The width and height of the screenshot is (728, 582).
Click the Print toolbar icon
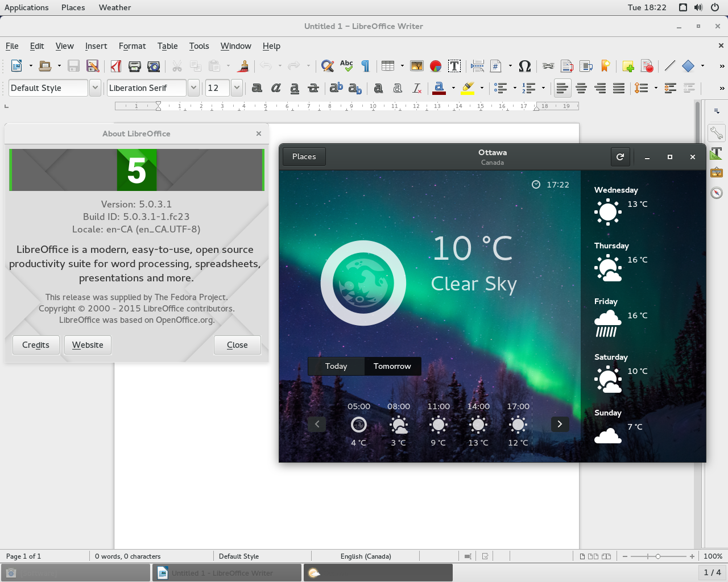pos(135,66)
